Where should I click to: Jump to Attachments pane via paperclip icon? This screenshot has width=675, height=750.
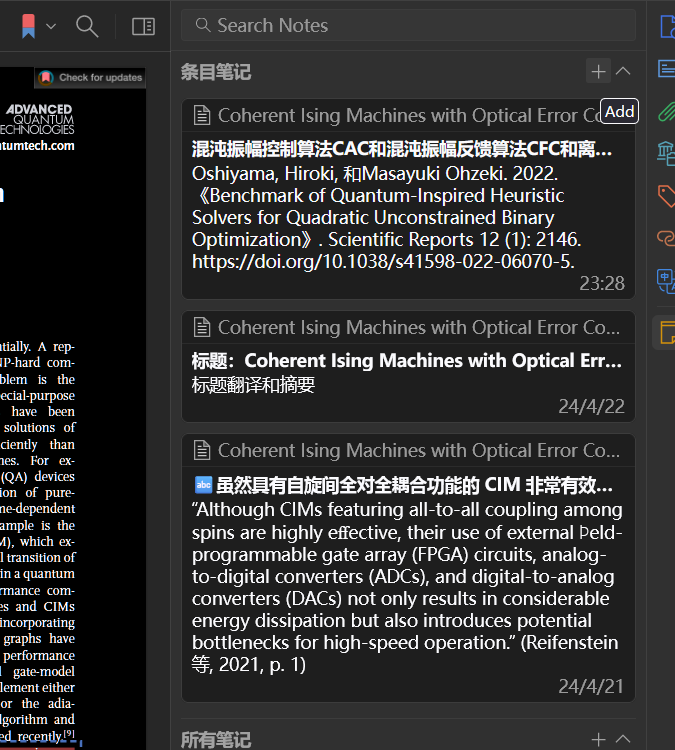666,111
